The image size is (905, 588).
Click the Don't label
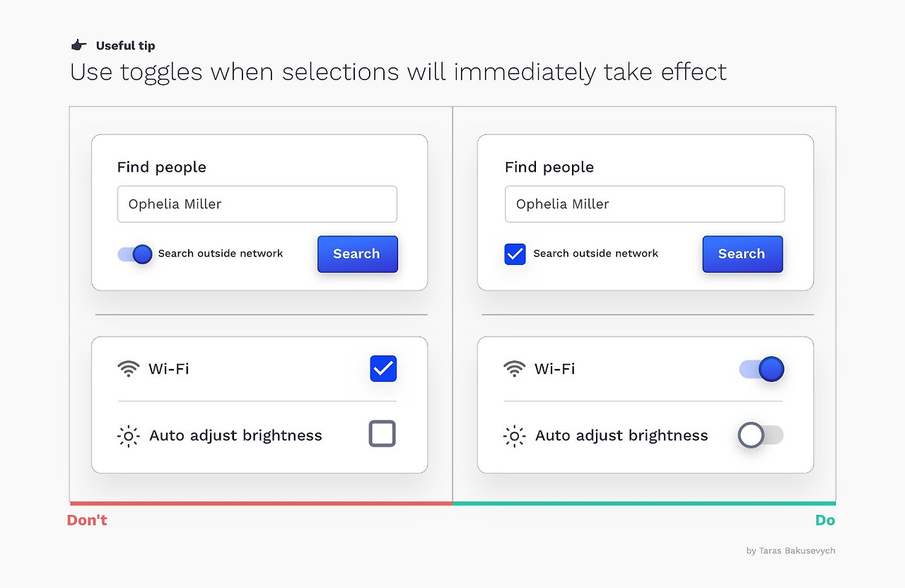point(86,519)
